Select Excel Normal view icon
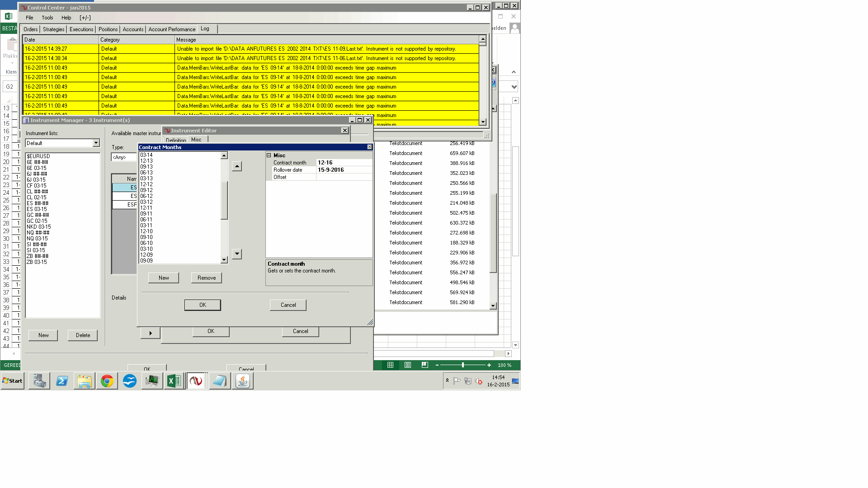 390,365
